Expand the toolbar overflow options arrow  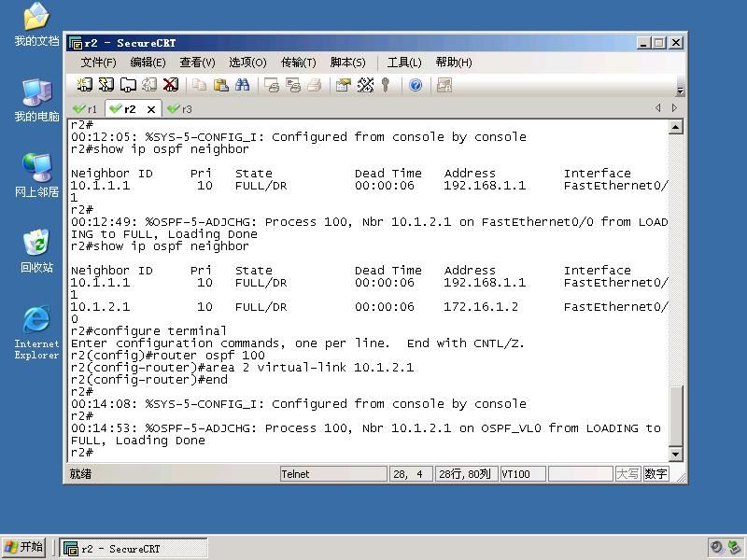[x=680, y=91]
